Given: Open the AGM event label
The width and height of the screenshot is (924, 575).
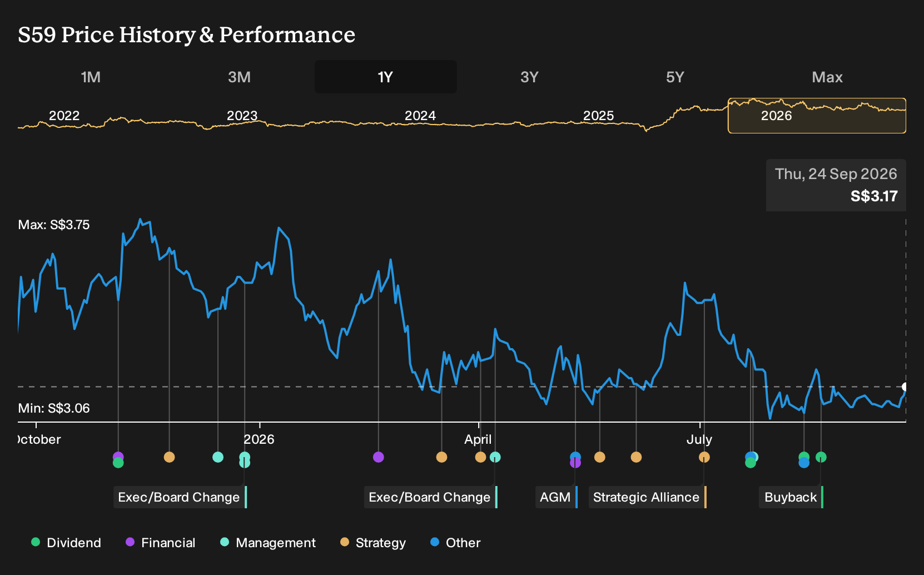Looking at the screenshot, I should point(557,497).
